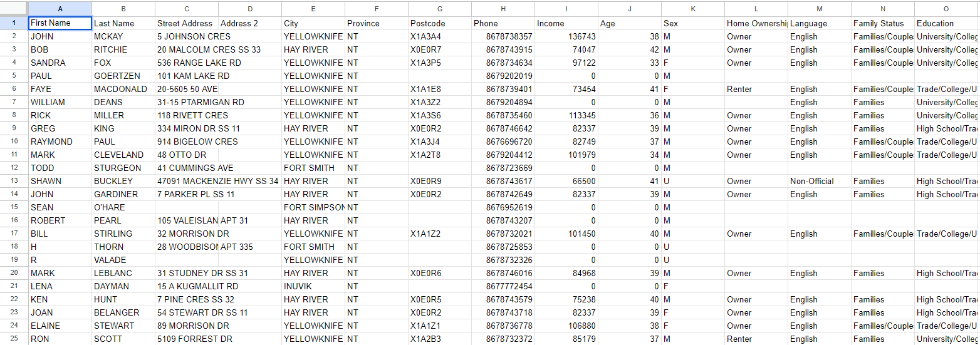
Task: Select the row 13 header
Action: 14,181
